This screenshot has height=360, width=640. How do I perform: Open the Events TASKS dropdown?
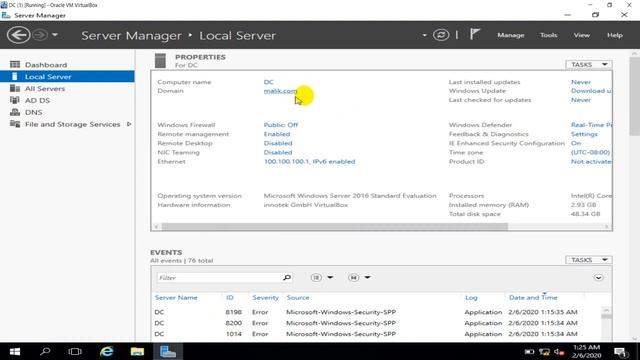(589, 260)
